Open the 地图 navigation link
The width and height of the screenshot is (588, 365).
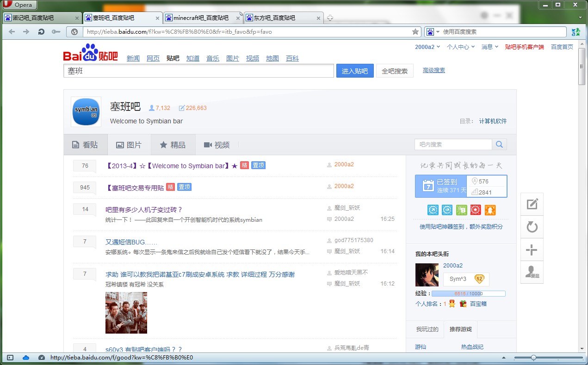[272, 58]
